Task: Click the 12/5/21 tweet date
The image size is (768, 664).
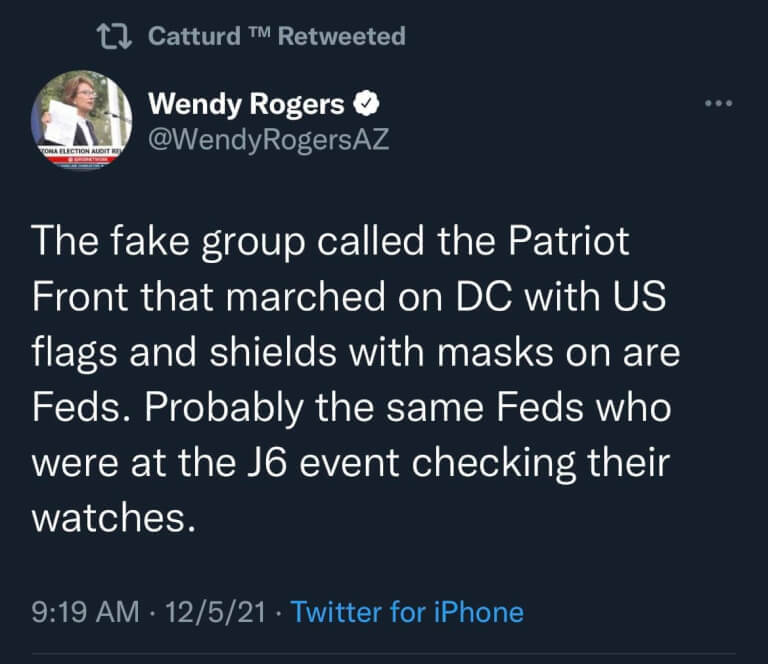Action: (x=216, y=612)
